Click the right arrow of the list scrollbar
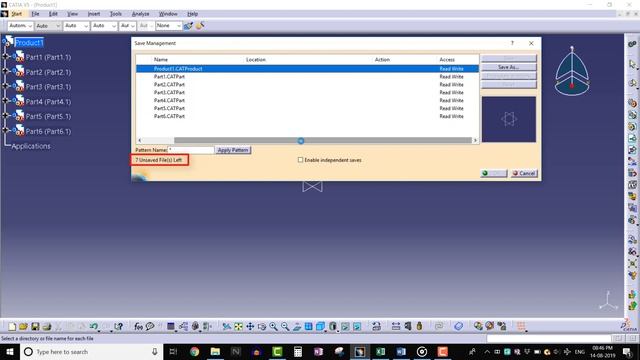 click(475, 140)
